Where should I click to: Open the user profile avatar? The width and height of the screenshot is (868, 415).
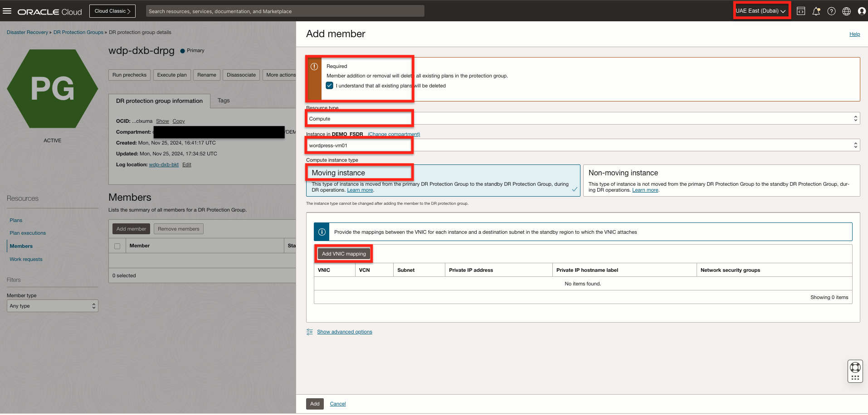[x=862, y=11]
